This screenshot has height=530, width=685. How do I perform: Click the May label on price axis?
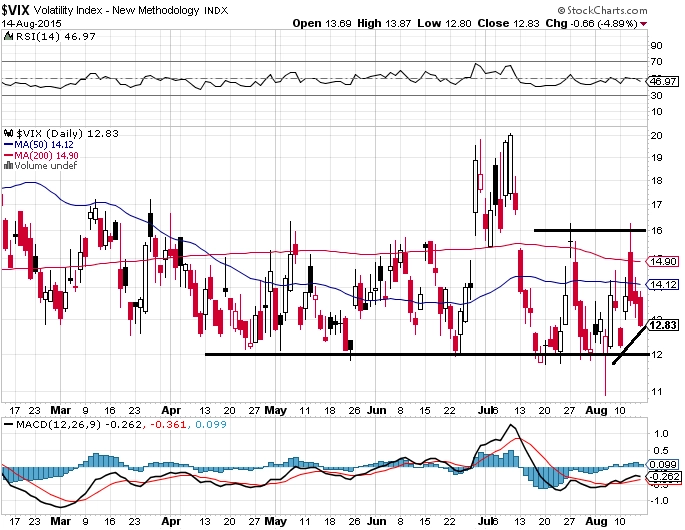coord(276,410)
